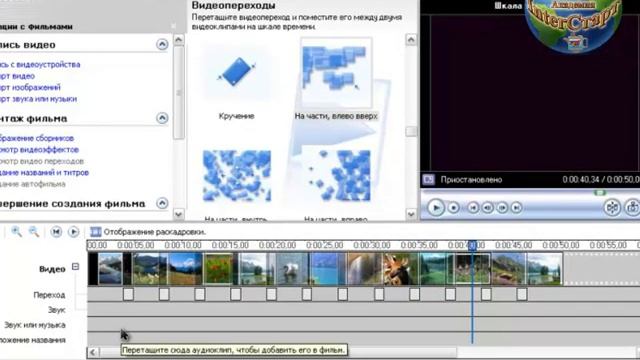Open the Импорт изображений link
The width and height of the screenshot is (640, 360).
coord(30,87)
